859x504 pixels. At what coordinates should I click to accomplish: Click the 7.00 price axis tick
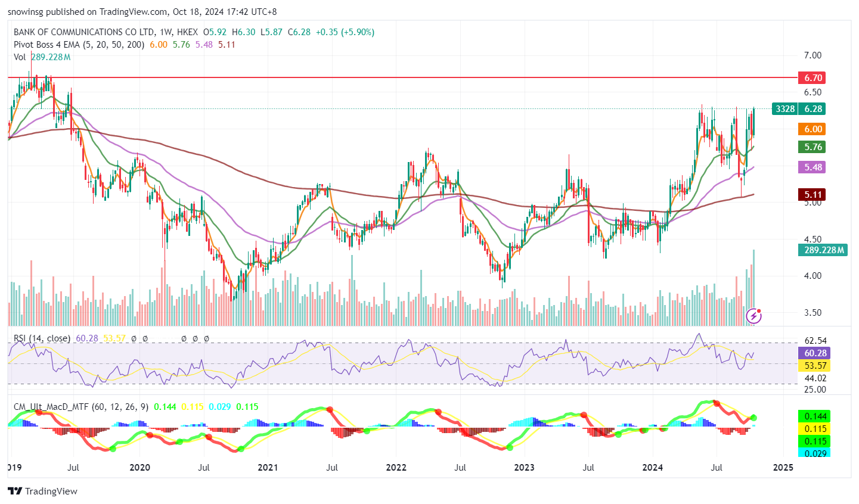click(x=813, y=55)
